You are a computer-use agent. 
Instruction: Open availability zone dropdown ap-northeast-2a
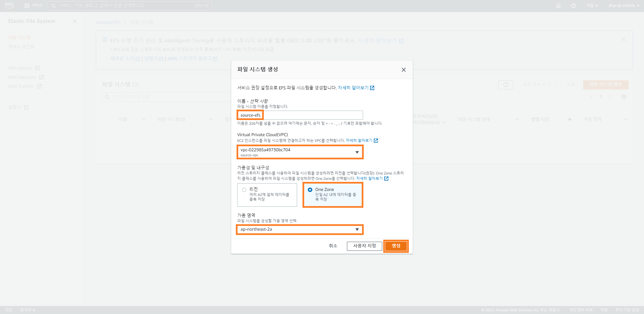(x=299, y=230)
